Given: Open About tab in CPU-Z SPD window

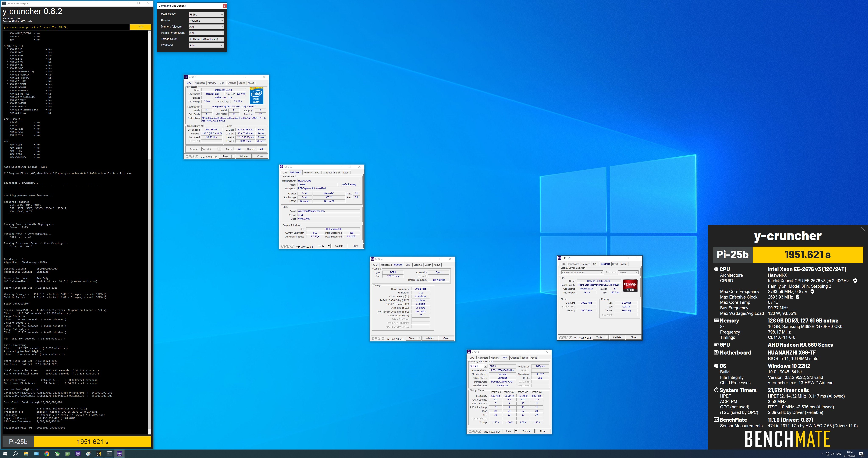Looking at the screenshot, I should click(533, 358).
